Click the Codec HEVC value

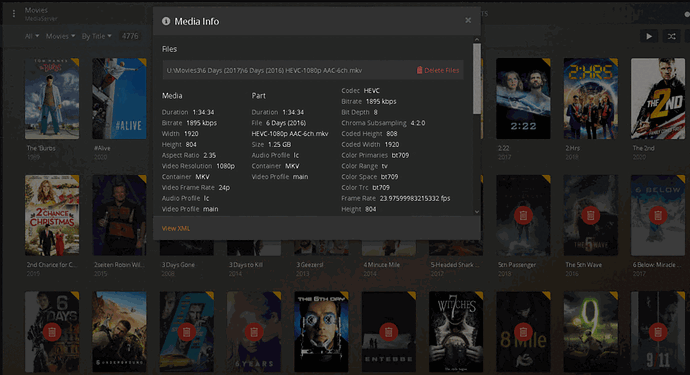(x=371, y=91)
